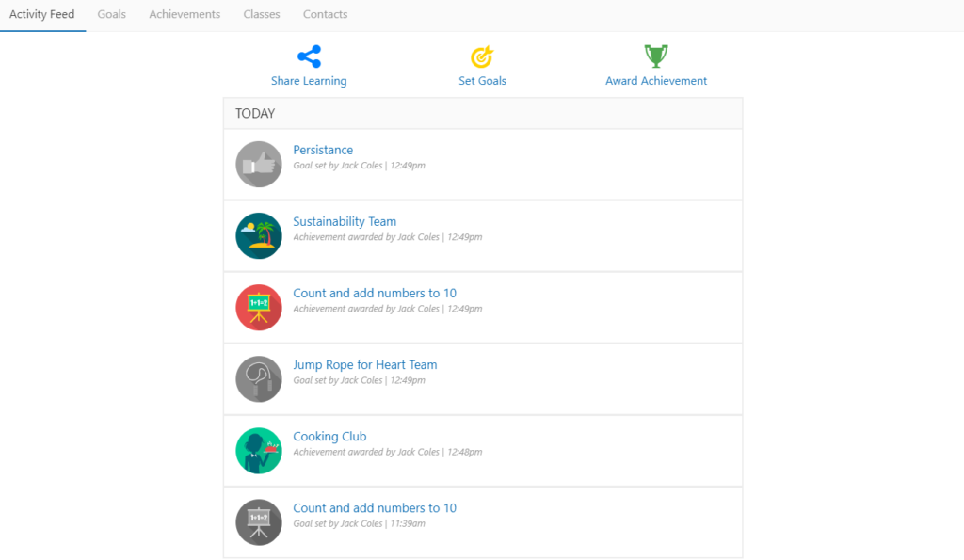Open the green Cooking Club waiter badge
964x560 pixels.
[x=259, y=451]
